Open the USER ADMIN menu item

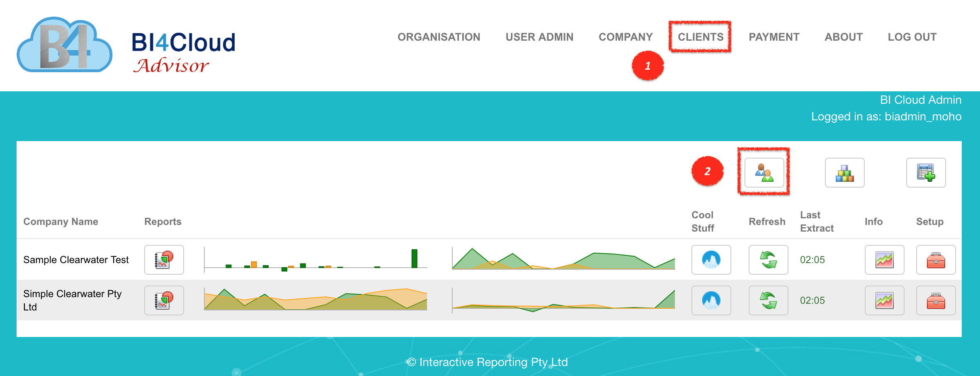[539, 37]
